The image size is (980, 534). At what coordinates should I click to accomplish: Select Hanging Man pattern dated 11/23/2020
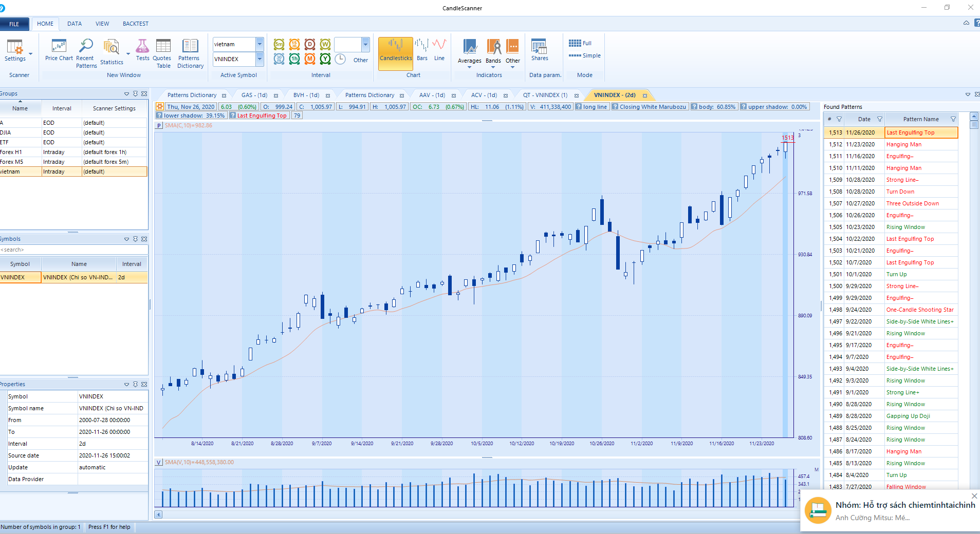[903, 144]
